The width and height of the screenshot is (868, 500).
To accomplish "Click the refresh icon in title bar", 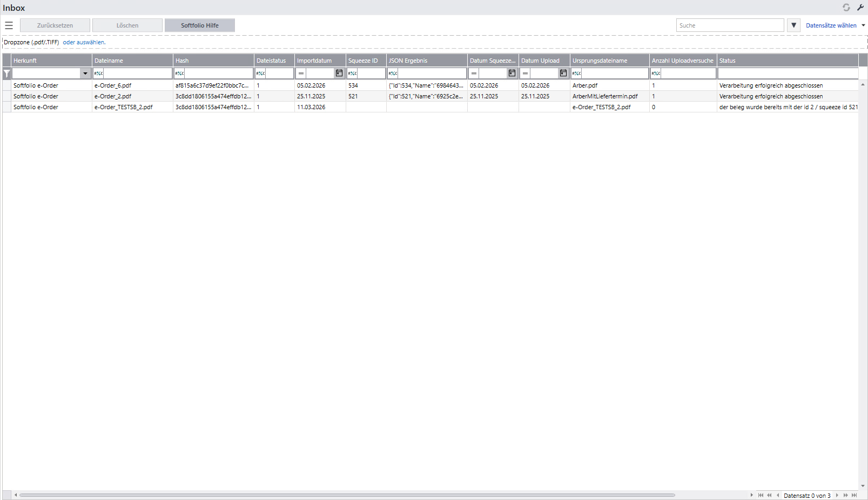I will point(846,8).
